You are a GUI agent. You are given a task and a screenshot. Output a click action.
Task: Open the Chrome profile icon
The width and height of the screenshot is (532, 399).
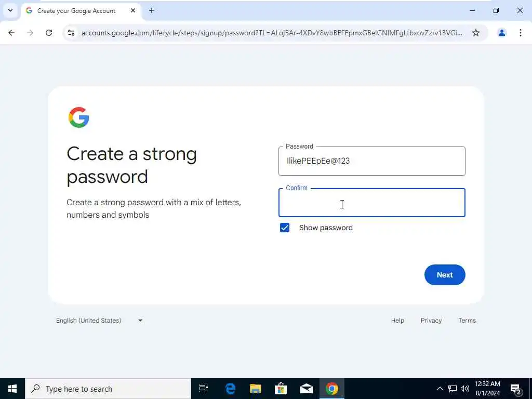coord(501,33)
